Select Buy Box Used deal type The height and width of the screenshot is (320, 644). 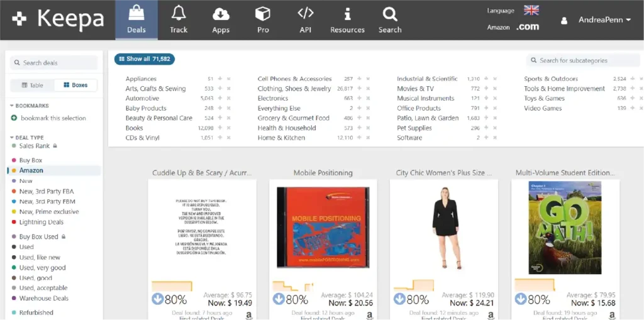tap(38, 236)
